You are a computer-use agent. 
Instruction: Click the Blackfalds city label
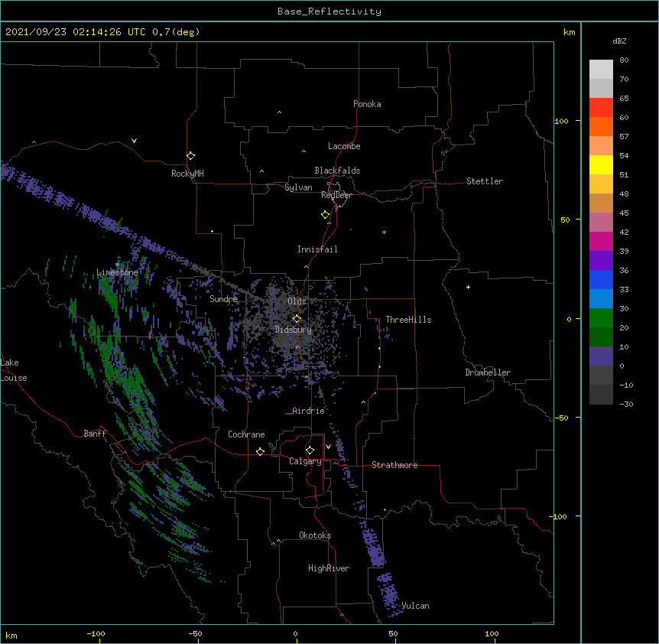tap(337, 171)
